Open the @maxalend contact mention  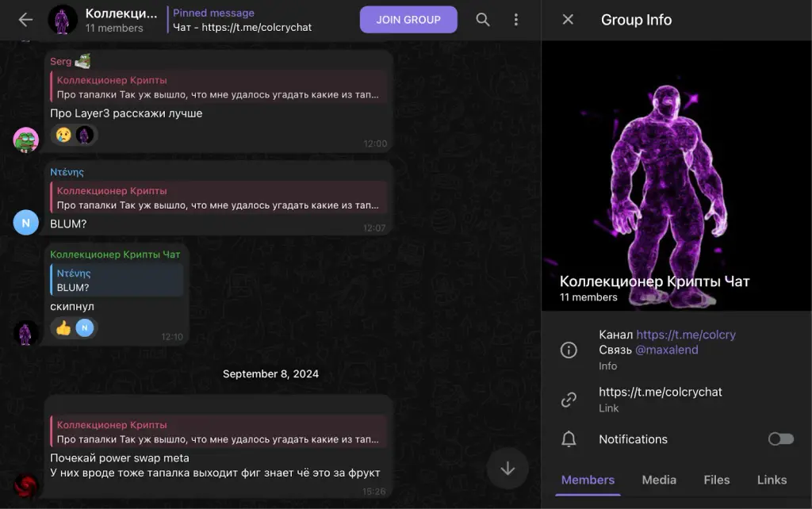(666, 350)
